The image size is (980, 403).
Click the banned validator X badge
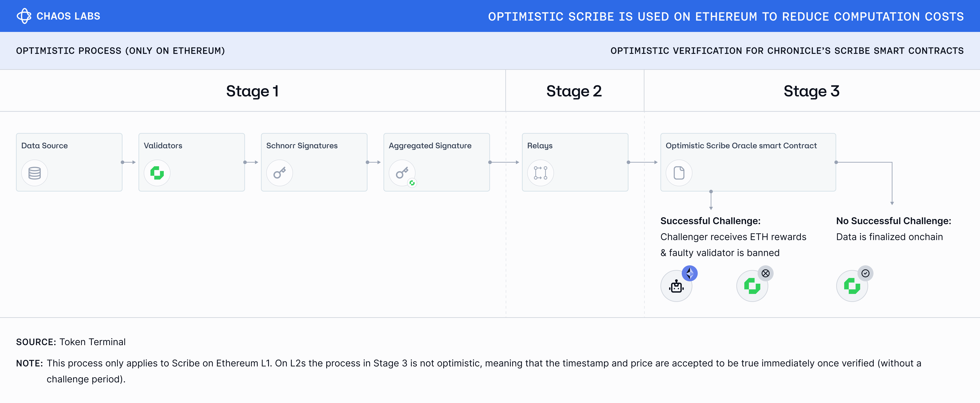(x=766, y=273)
